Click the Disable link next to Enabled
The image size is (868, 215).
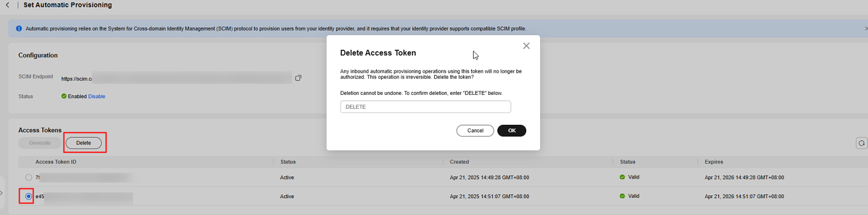97,97
